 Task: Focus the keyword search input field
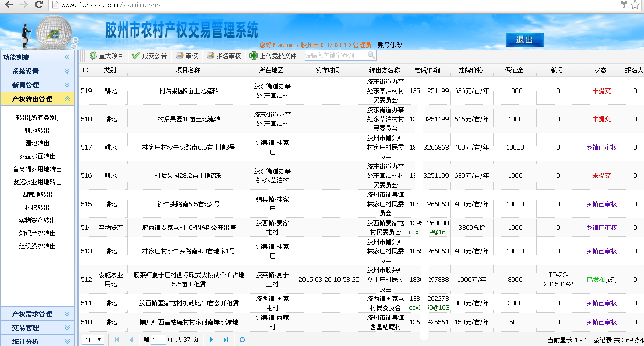tap(335, 56)
